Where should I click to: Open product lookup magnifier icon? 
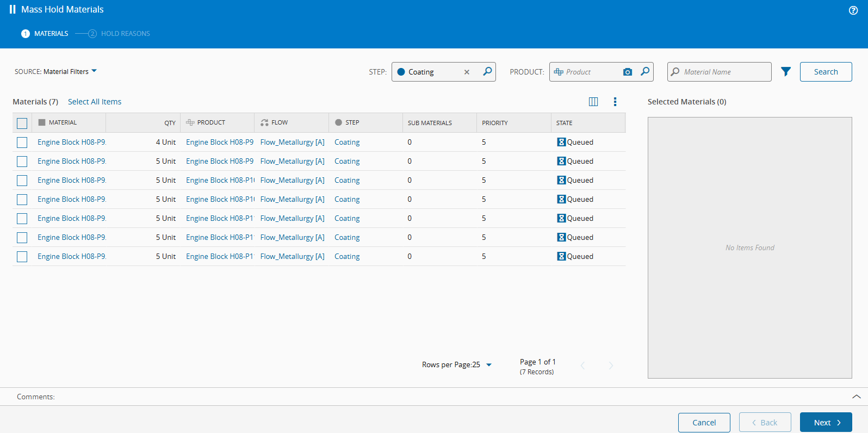[x=645, y=71]
